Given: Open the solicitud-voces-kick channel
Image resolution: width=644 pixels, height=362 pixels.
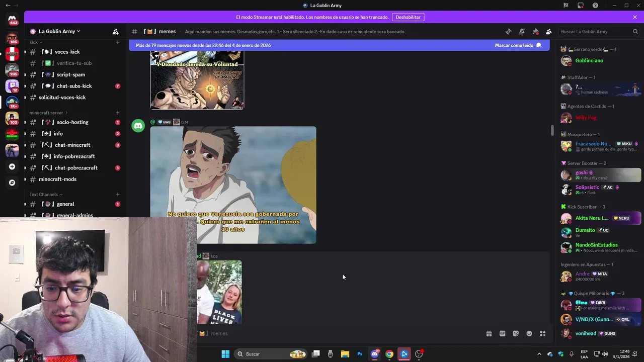Looking at the screenshot, I should pyautogui.click(x=74, y=98).
